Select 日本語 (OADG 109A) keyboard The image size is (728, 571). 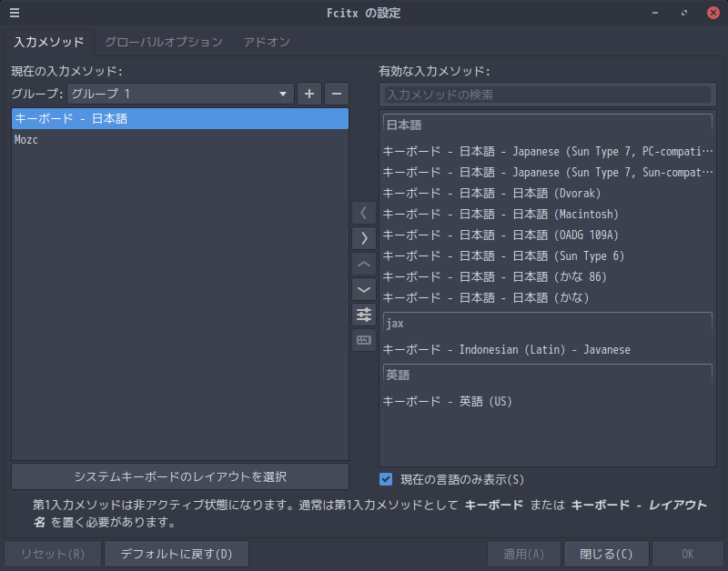pyautogui.click(x=548, y=235)
